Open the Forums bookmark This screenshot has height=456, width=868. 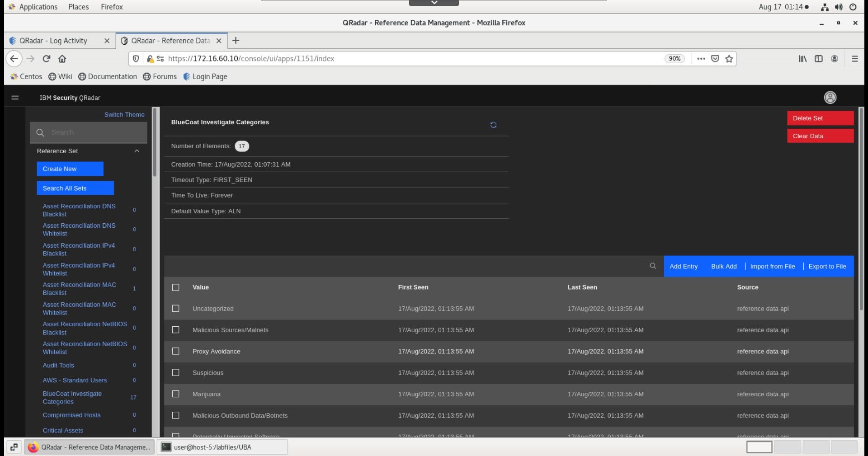click(160, 76)
